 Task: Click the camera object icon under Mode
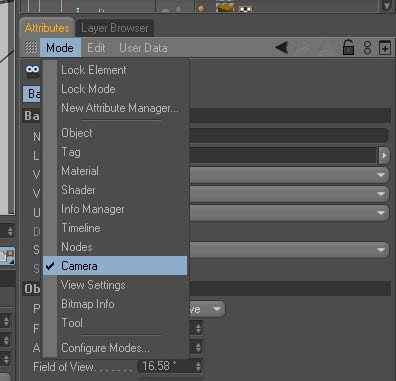pyautogui.click(x=33, y=70)
